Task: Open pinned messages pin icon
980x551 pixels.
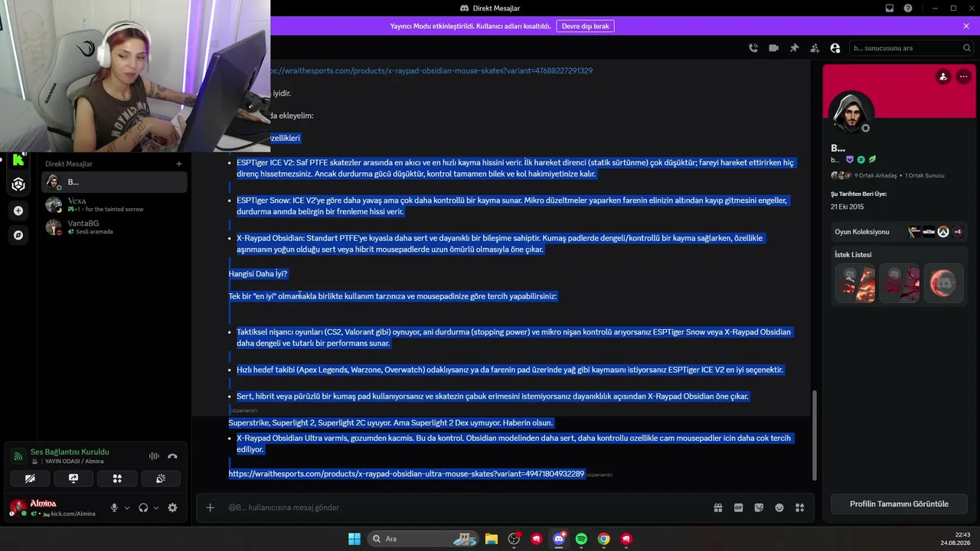Action: [795, 48]
